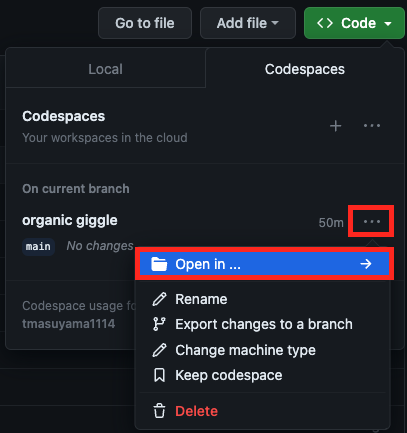Expand the Open in submenu arrow
This screenshot has width=407, height=433.
pos(366,264)
